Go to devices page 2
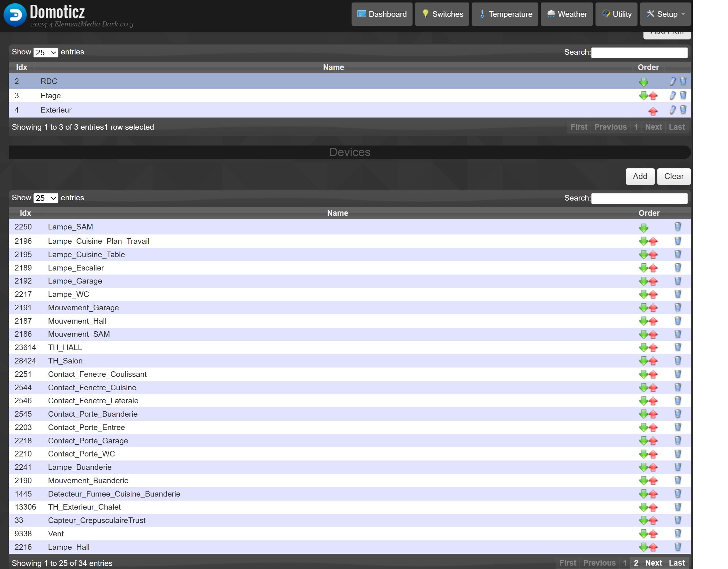The image size is (728, 569). (636, 563)
